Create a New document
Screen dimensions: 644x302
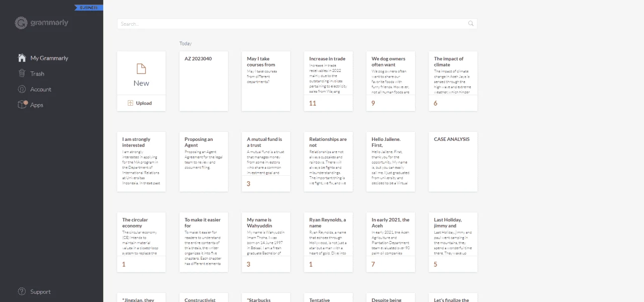coord(141,73)
